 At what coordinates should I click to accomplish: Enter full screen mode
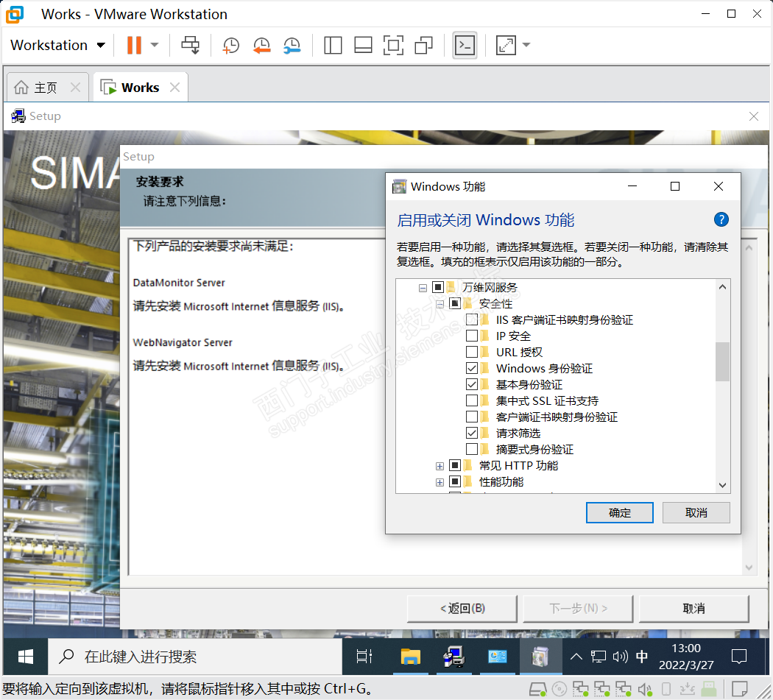(x=393, y=45)
